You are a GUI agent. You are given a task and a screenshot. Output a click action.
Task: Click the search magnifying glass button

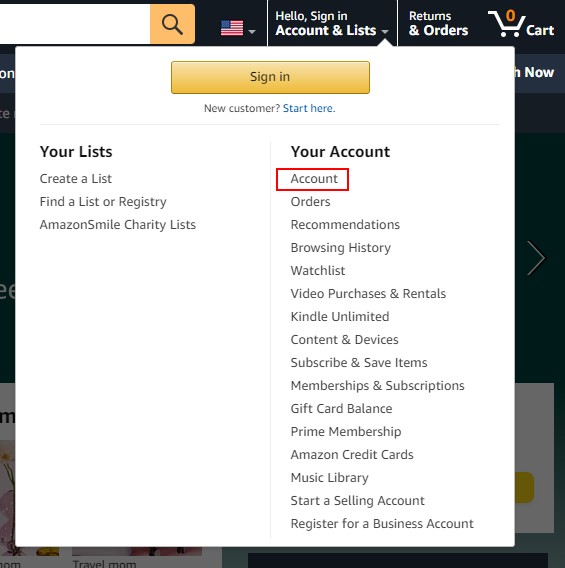coord(172,24)
